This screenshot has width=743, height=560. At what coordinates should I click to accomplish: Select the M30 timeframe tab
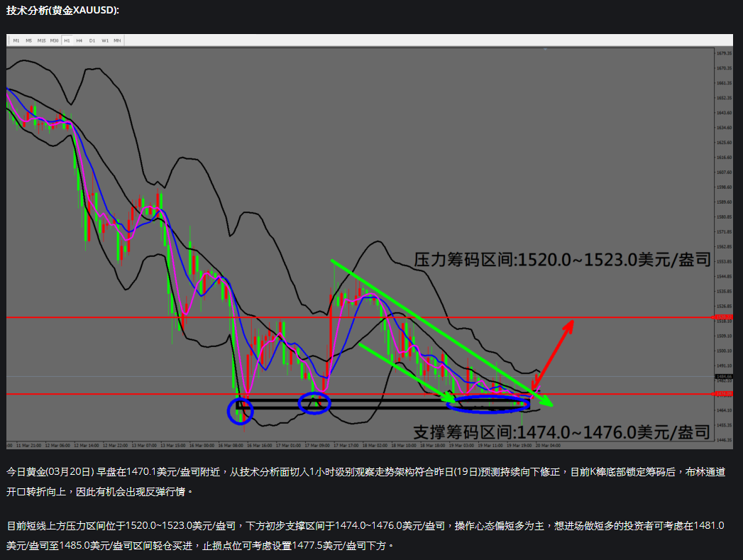coord(55,40)
